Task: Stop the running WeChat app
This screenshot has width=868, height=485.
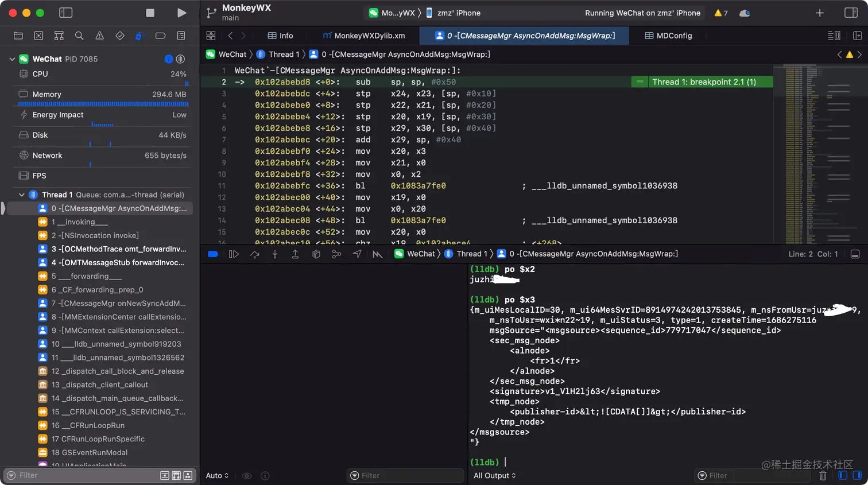Action: 150,13
